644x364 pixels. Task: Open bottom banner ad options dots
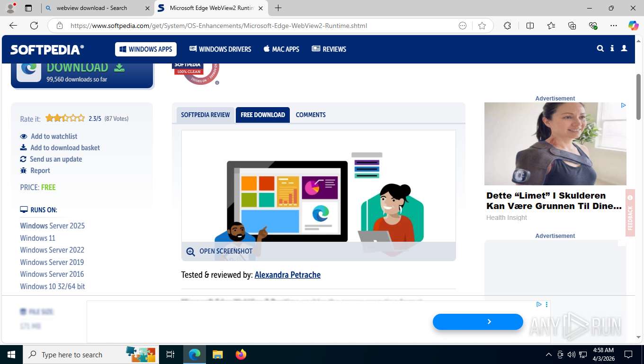coord(546,304)
